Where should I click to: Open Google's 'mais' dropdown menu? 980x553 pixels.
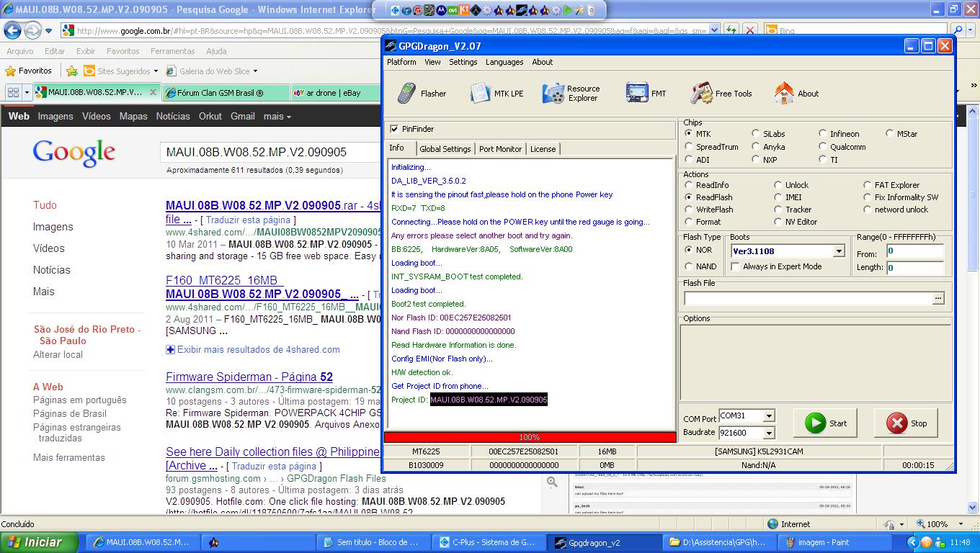tap(277, 116)
